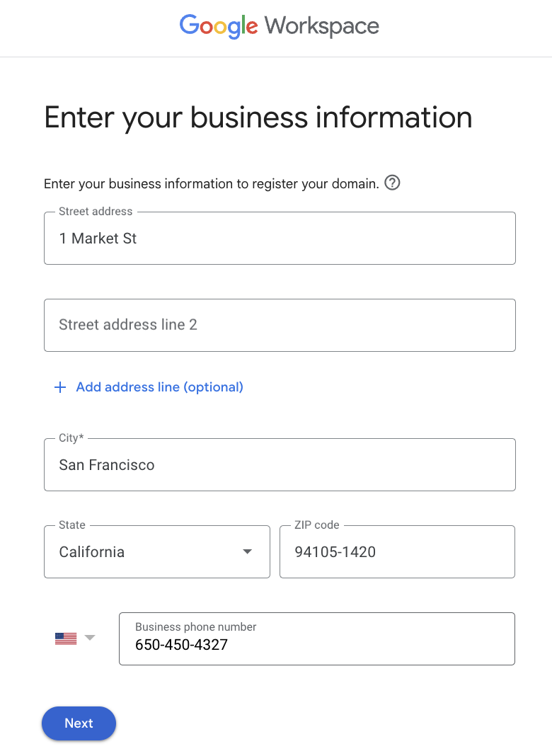Click the Enter your business information heading
Image resolution: width=552 pixels, height=756 pixels.
tap(258, 117)
